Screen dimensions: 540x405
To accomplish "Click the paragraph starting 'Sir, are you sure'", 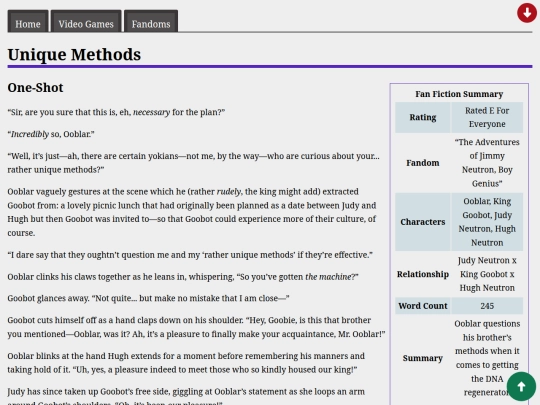I will point(116,112).
